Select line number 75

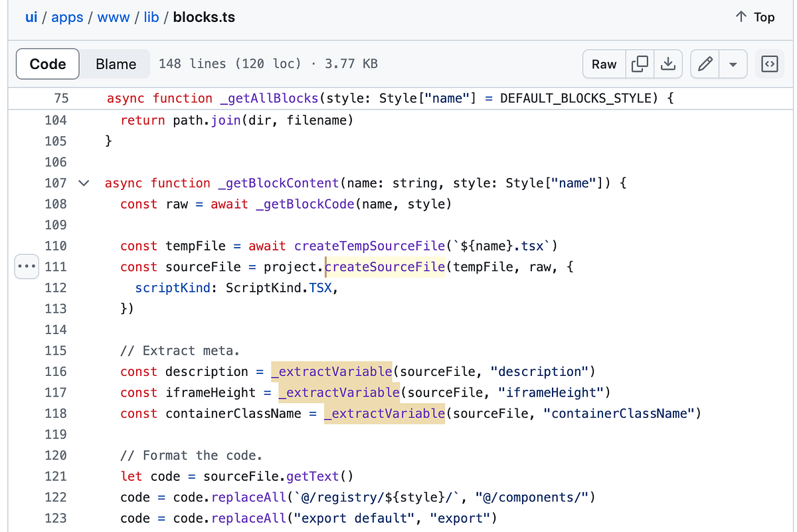click(61, 98)
